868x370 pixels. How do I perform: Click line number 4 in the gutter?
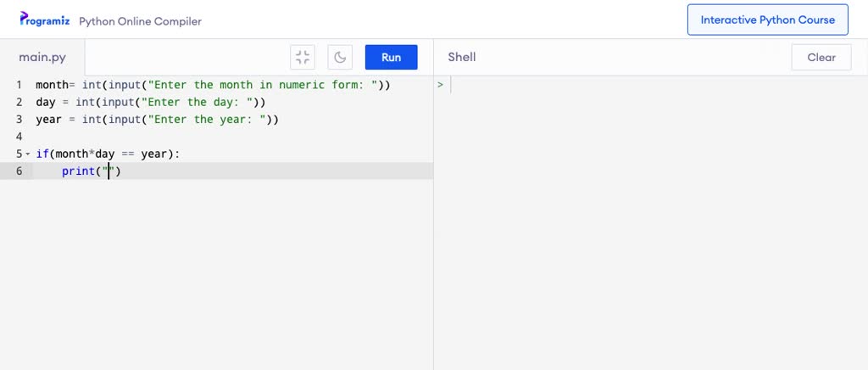(19, 137)
